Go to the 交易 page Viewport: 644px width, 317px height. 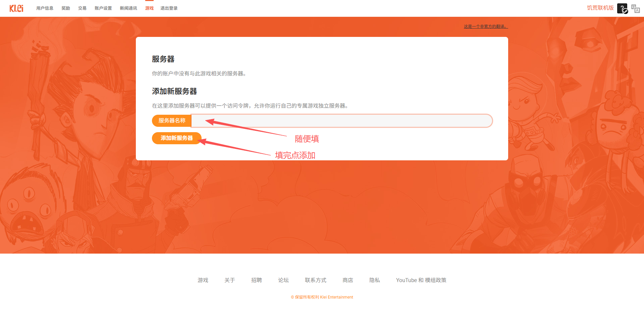pyautogui.click(x=82, y=8)
